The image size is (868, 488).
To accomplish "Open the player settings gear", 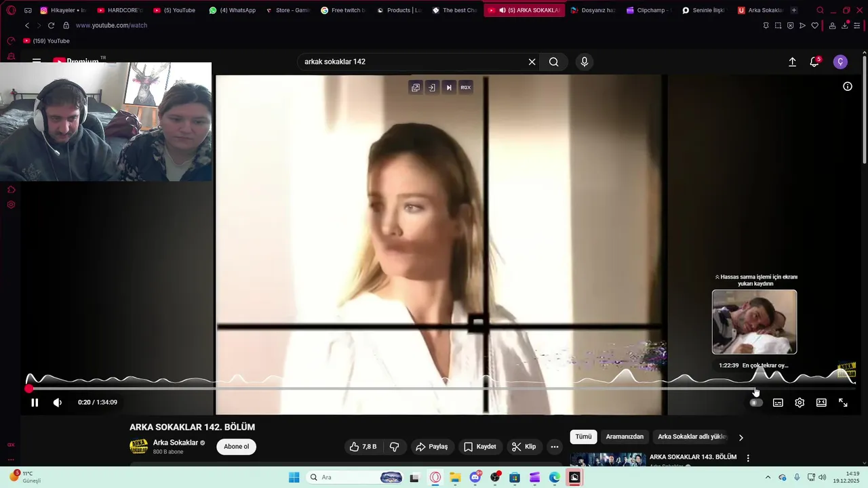I will coord(800,403).
